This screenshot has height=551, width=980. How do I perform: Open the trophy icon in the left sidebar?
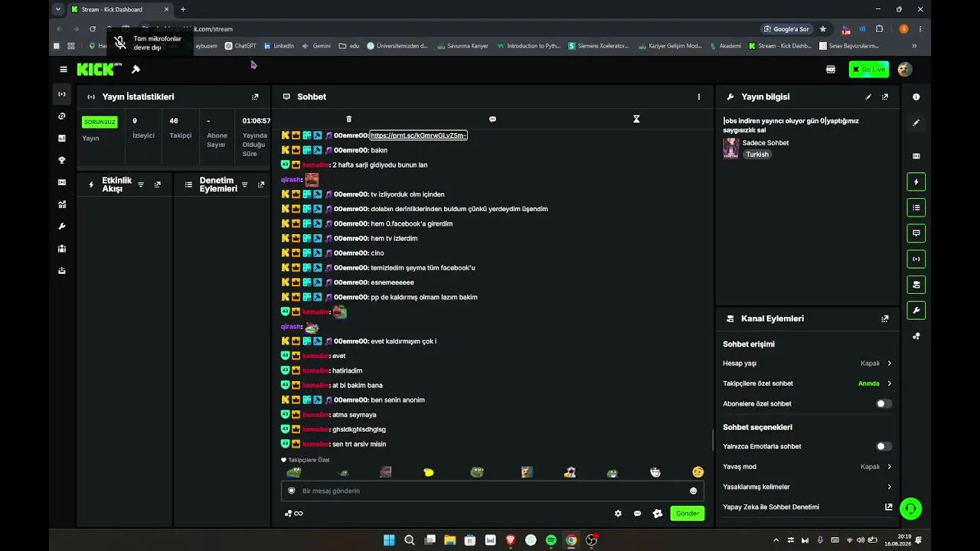pos(62,161)
